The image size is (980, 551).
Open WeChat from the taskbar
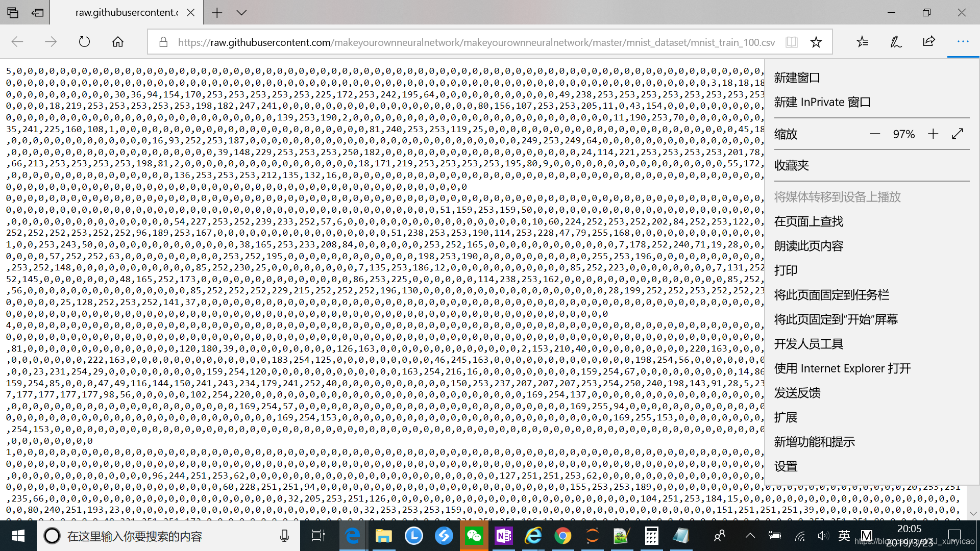[x=474, y=536]
